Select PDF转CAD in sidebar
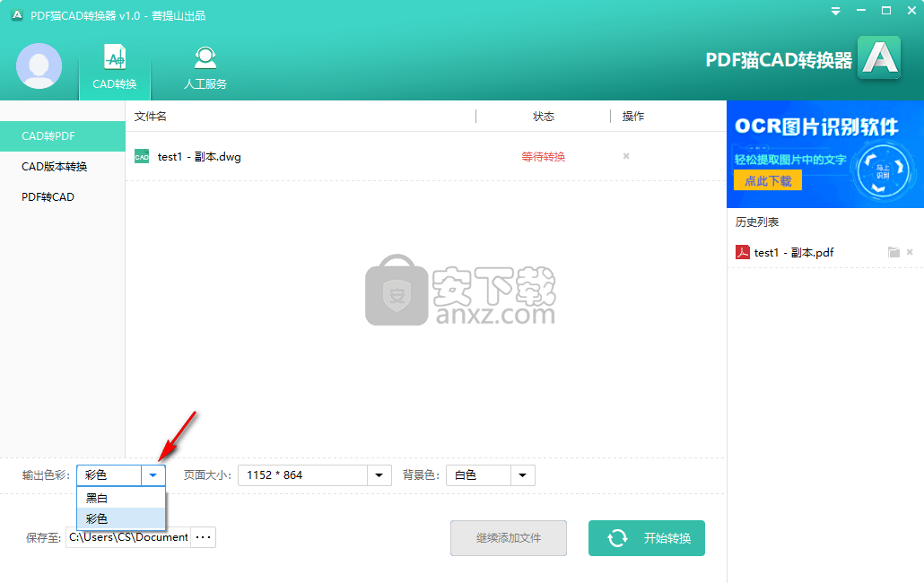 (63, 197)
